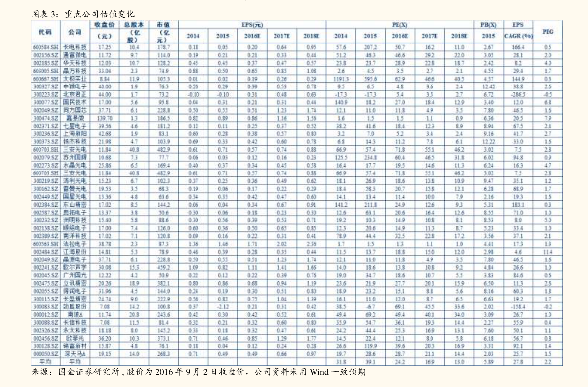Click company name 华天科技
This screenshot has width=588, height=387.
tap(75, 63)
